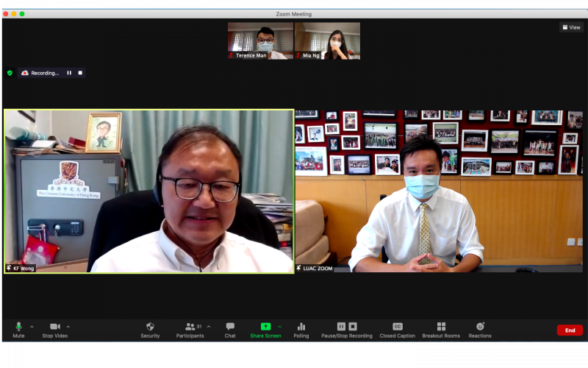Enable Closed Caption
This screenshot has height=368, width=588.
pos(398,330)
